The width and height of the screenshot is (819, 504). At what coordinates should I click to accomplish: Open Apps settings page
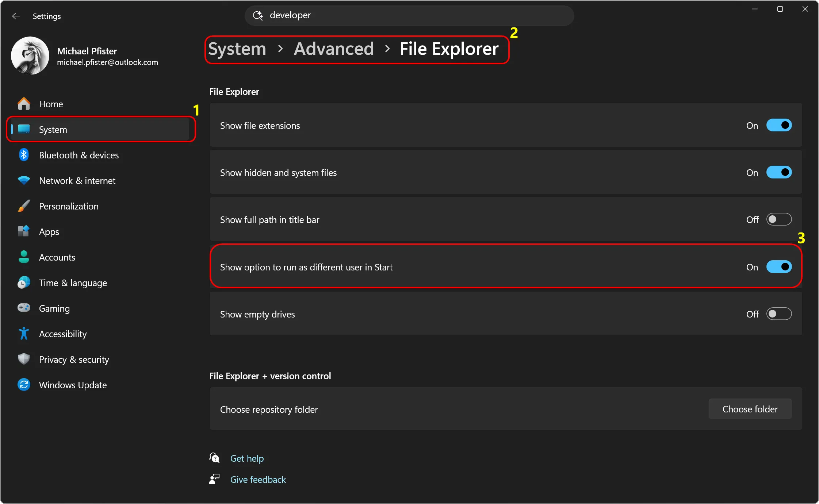101,232
